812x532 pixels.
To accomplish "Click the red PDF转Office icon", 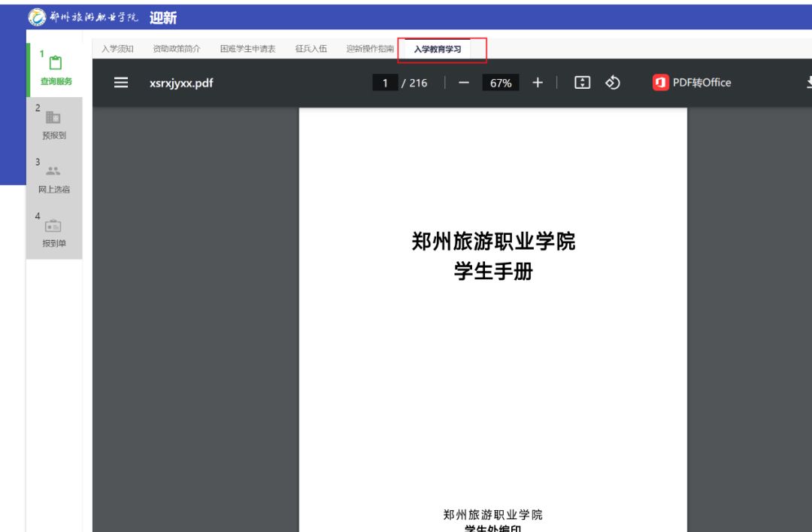I will tap(660, 83).
